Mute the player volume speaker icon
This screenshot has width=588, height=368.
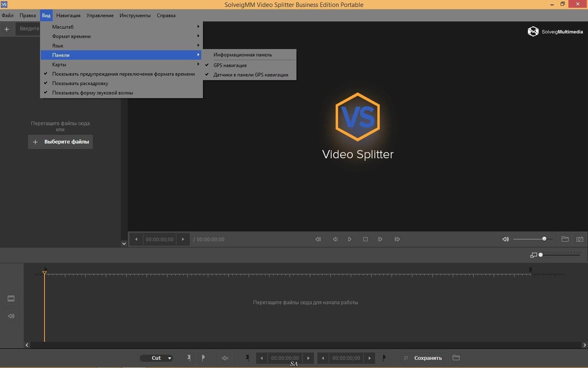506,239
